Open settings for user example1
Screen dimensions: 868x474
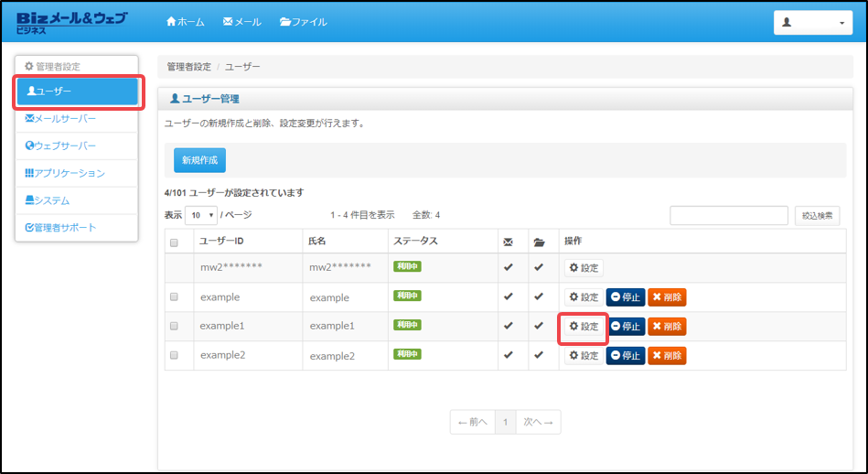pos(584,327)
